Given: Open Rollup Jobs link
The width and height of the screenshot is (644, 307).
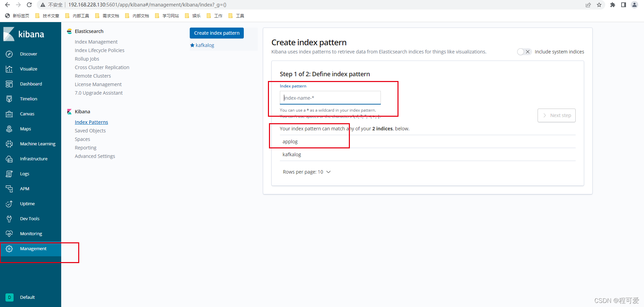Looking at the screenshot, I should tap(87, 59).
